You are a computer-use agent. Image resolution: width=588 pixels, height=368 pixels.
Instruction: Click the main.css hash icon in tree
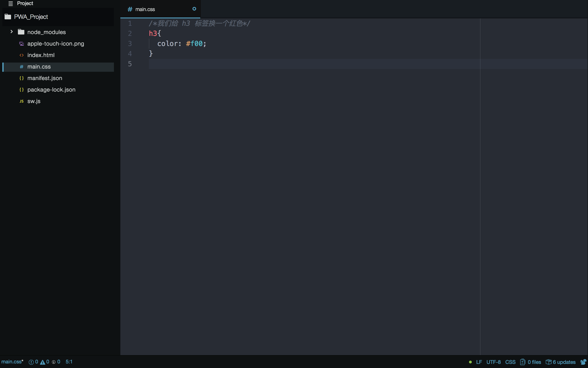22,67
